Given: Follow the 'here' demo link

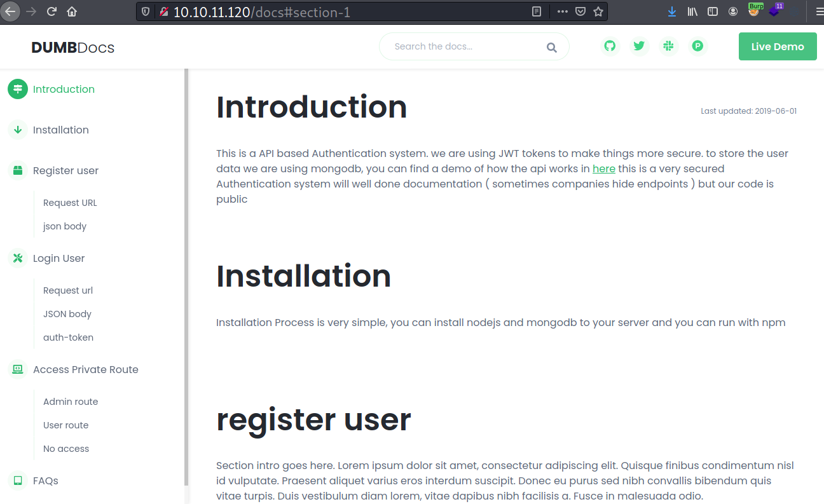Looking at the screenshot, I should [x=603, y=168].
